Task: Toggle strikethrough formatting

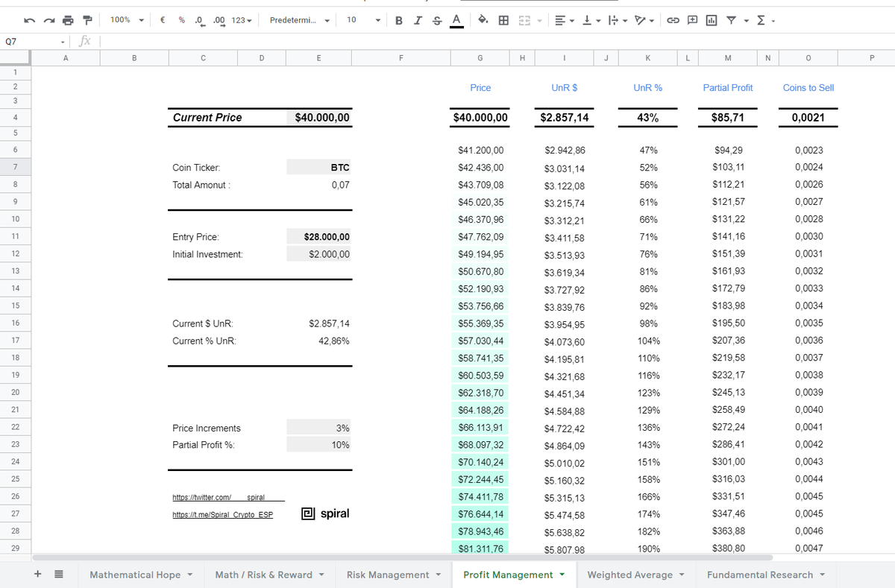Action: tap(436, 20)
